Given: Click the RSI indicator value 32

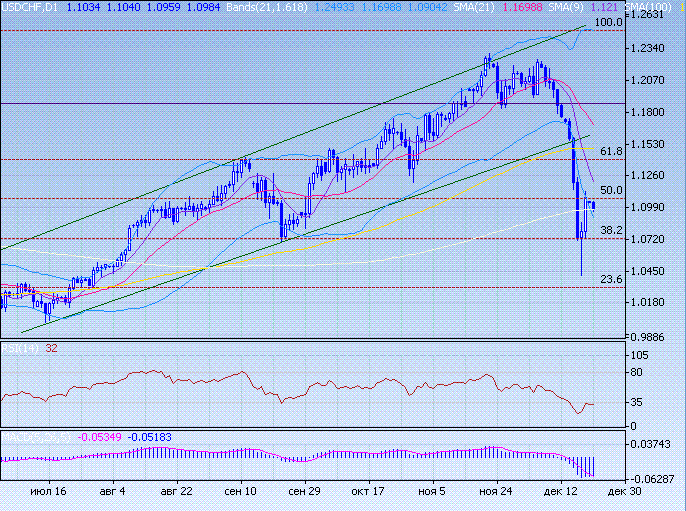Looking at the screenshot, I should point(51,349).
